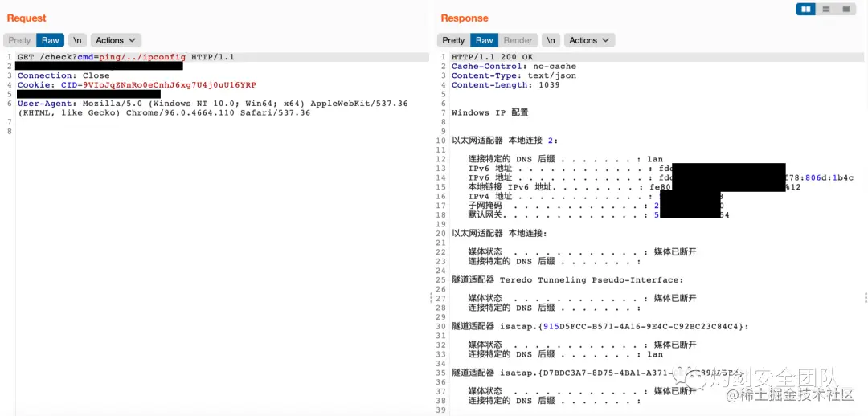Grab the divider handle between Request and Response

click(431, 298)
